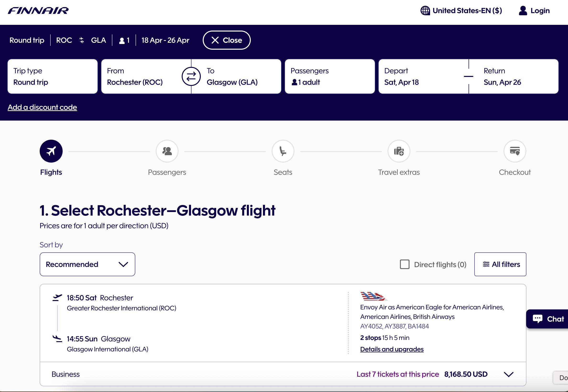This screenshot has width=568, height=392.
Task: Expand the Business fare price row
Action: (x=508, y=374)
